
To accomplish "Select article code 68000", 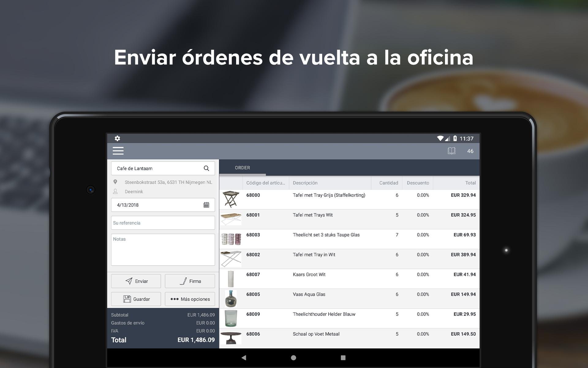I will coord(253,195).
